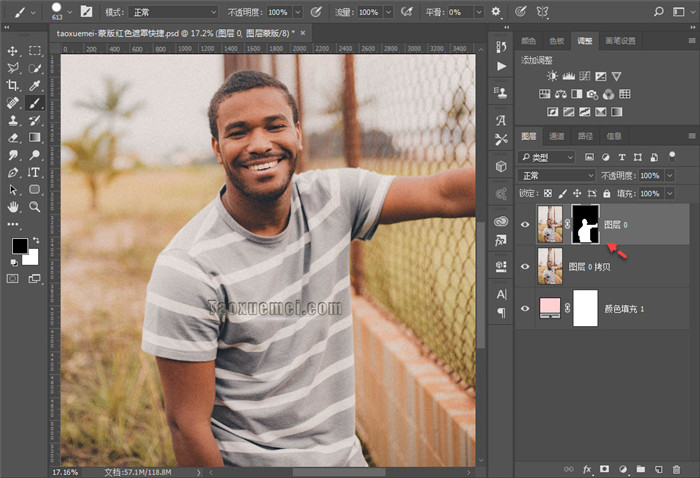Activate the Zoom tool in toolbar
The width and height of the screenshot is (700, 478).
pos(35,206)
